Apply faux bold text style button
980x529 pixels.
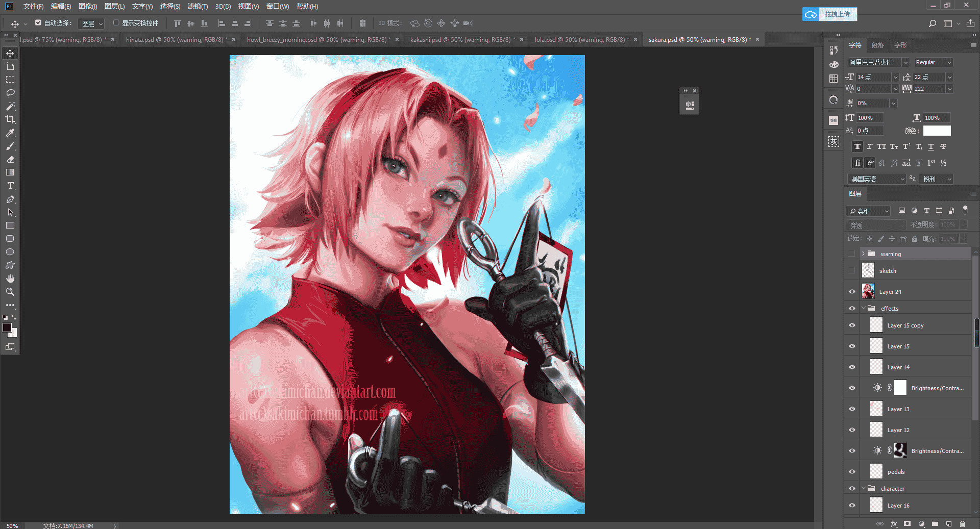click(x=857, y=147)
